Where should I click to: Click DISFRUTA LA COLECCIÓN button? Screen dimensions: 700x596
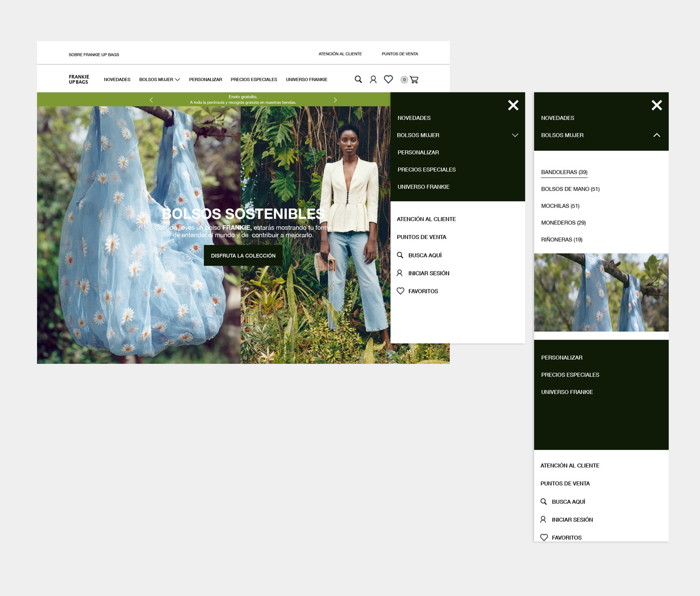pos(243,255)
